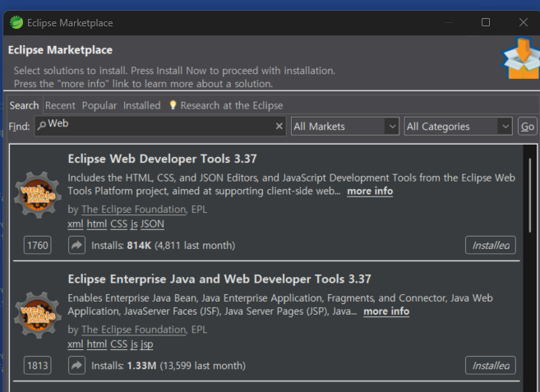The width and height of the screenshot is (540, 392).
Task: Click the Enterprise Java Web Tools gear logo
Action: (38, 316)
